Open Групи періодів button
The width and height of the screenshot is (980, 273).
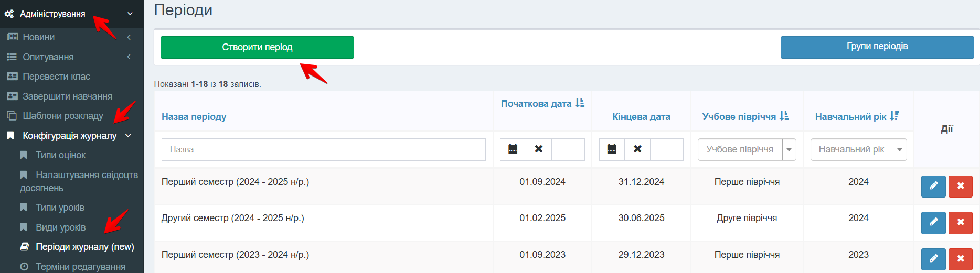tap(877, 47)
